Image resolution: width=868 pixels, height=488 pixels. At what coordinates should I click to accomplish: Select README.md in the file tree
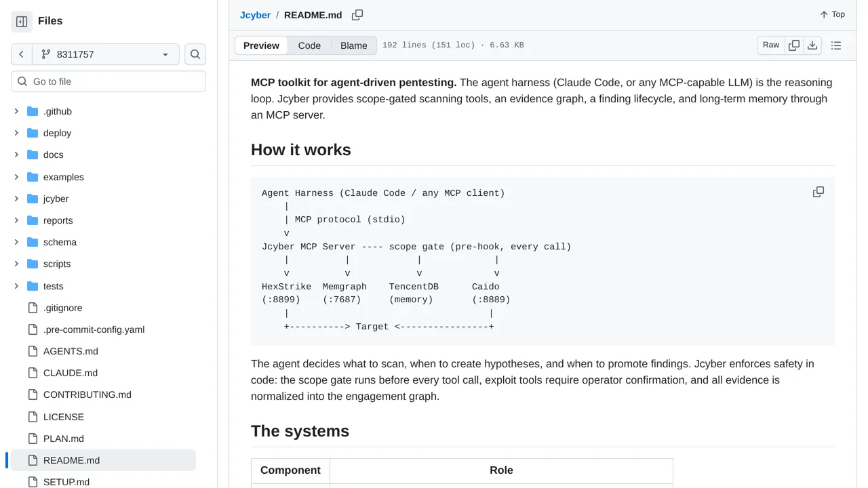(103, 460)
